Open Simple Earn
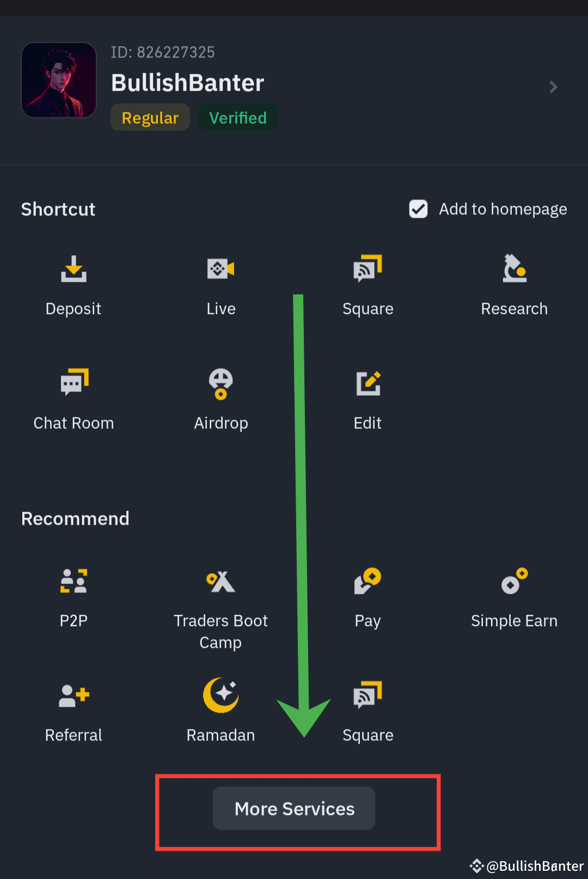 (x=514, y=596)
